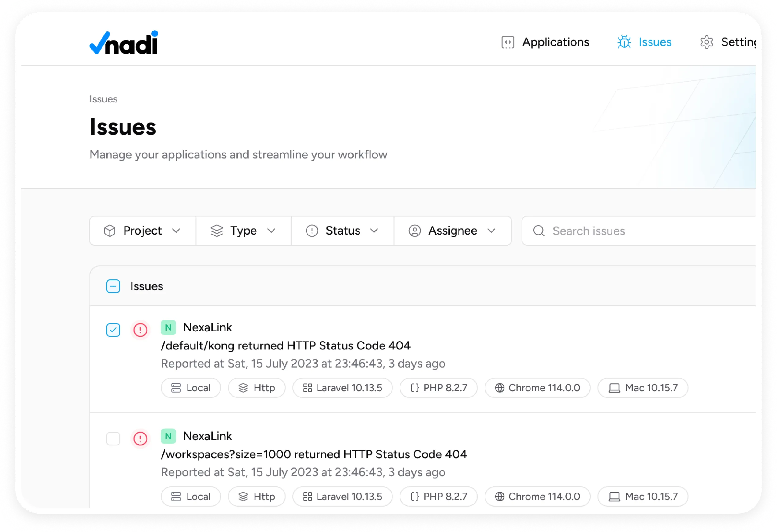Check the /workspaces?size=1000 issue checkbox
This screenshot has height=532, width=777.
pyautogui.click(x=113, y=439)
